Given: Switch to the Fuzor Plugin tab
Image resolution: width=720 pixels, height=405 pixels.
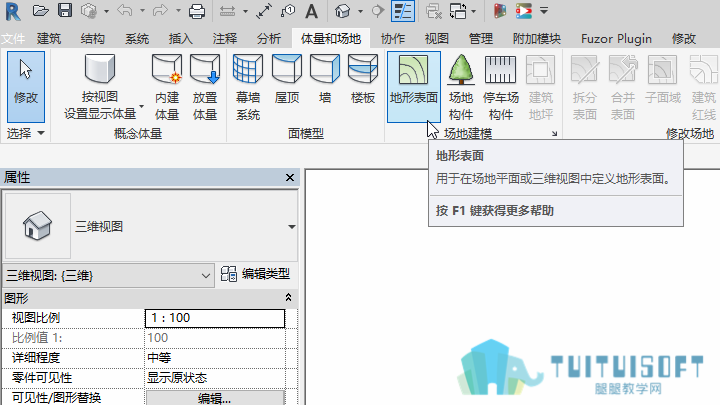Looking at the screenshot, I should point(616,39).
